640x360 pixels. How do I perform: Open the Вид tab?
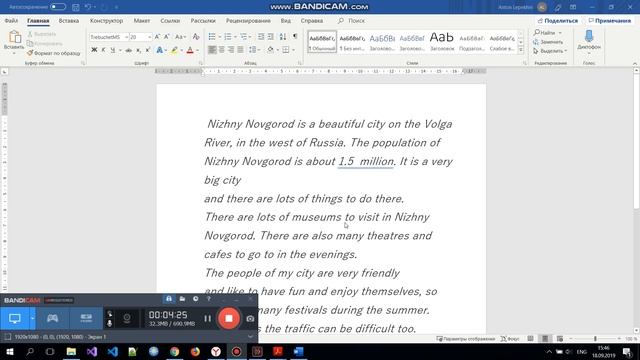(x=286, y=20)
